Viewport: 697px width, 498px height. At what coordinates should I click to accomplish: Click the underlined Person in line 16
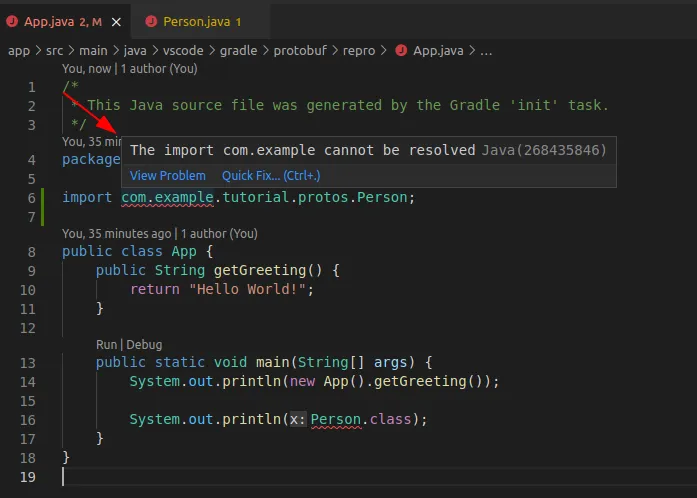point(336,419)
